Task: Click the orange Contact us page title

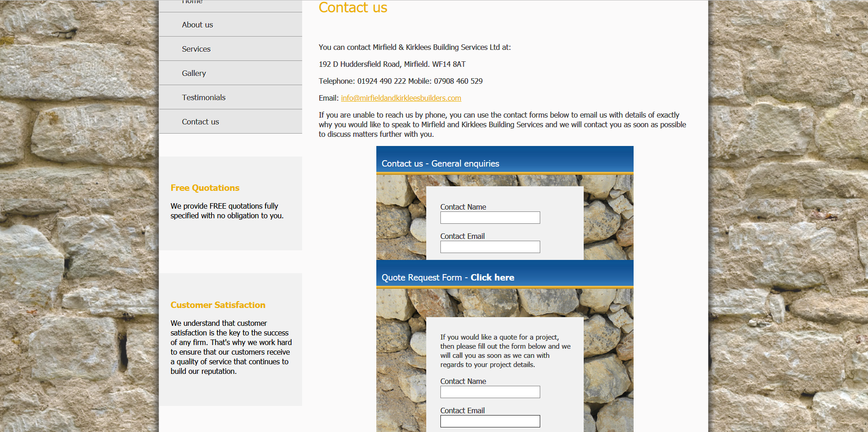Action: coord(353,8)
